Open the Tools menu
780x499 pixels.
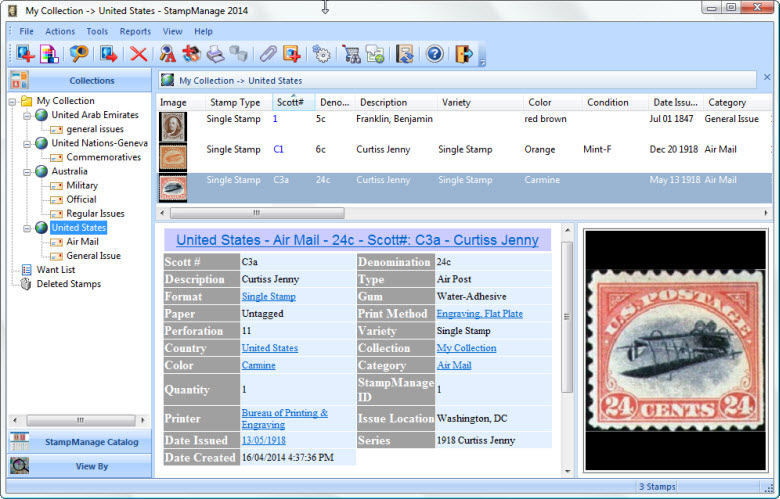click(x=97, y=31)
